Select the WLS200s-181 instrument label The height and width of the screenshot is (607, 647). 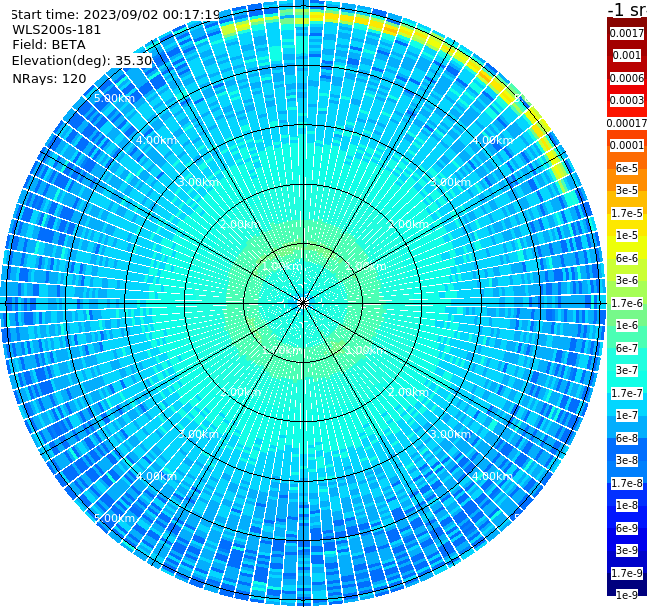(57, 30)
